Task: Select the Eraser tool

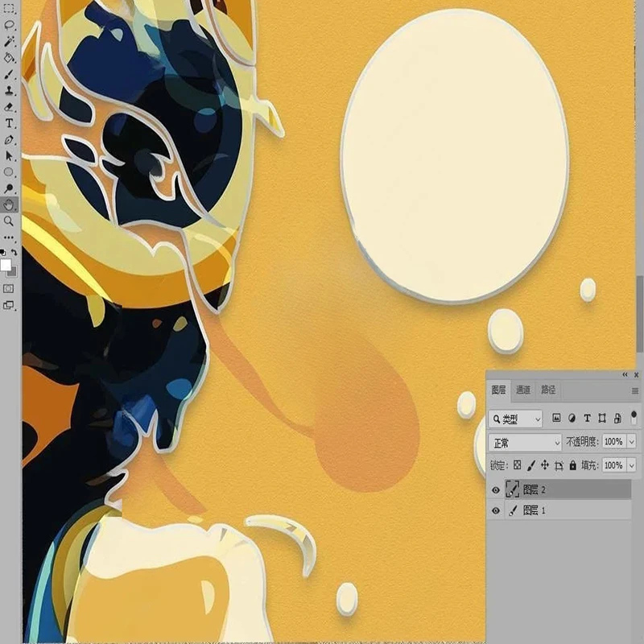Action: tap(9, 107)
